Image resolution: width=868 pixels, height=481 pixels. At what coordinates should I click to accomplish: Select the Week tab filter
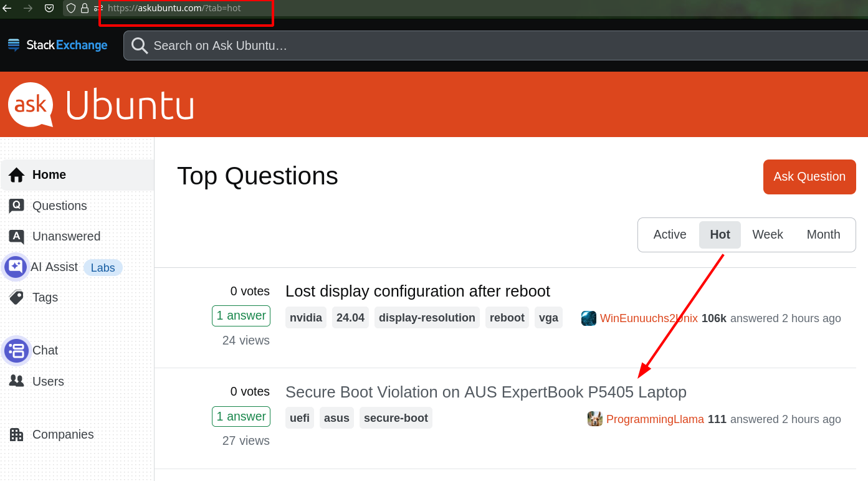pos(767,235)
